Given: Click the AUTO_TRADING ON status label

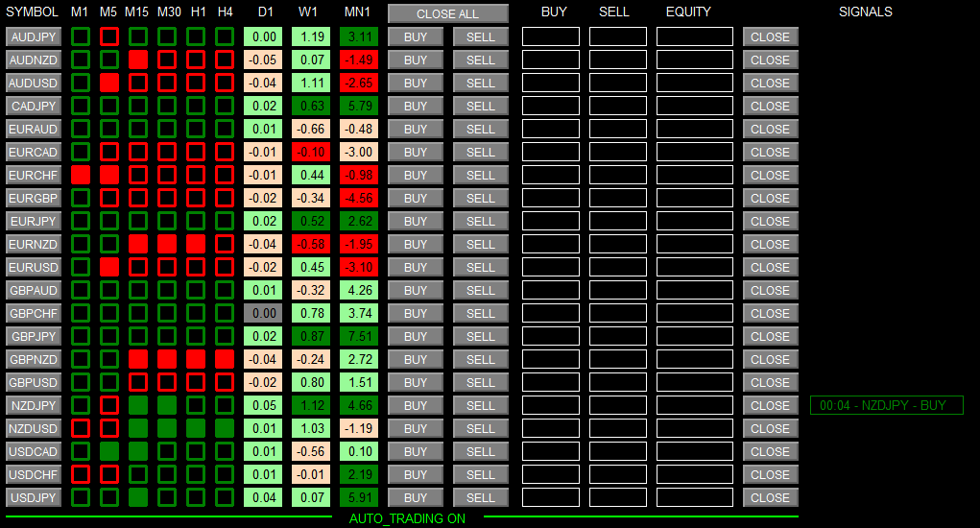Looking at the screenshot, I should click(x=408, y=518).
